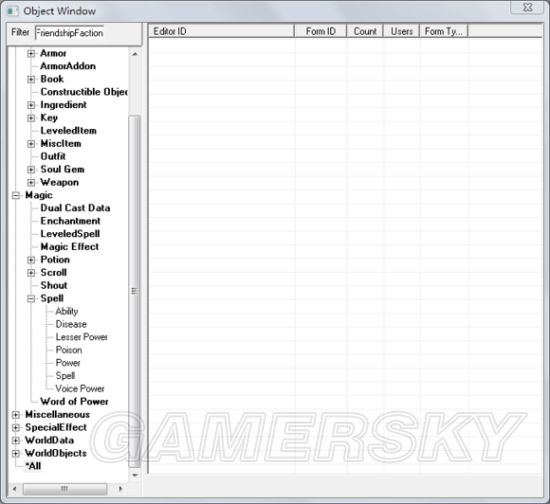The width and height of the screenshot is (550, 504).
Task: Expand the Potion node
Action: coord(31,260)
